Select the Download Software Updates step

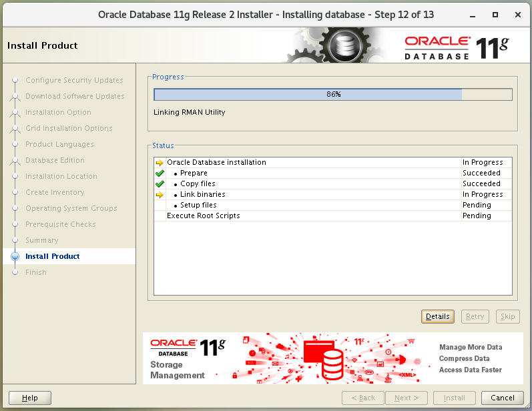click(75, 96)
